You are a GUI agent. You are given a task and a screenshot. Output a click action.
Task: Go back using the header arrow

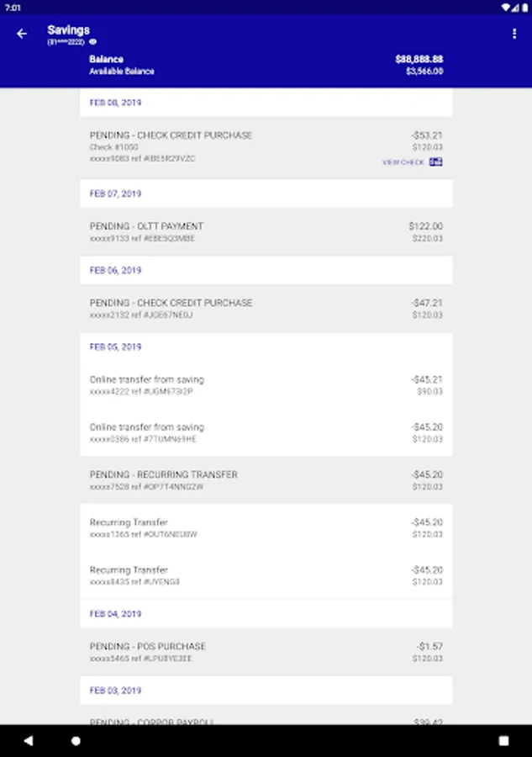point(22,34)
